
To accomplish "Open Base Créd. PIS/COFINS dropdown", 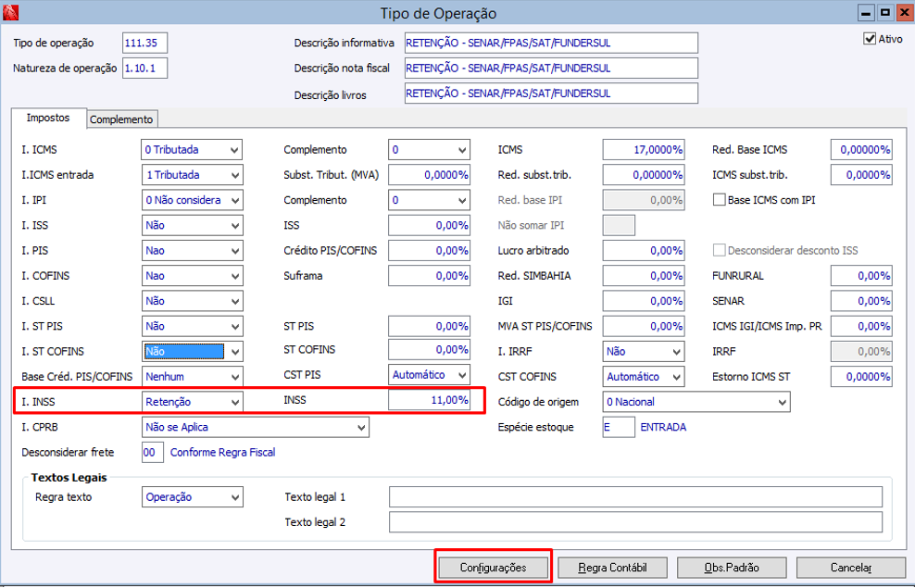I will tap(192, 377).
